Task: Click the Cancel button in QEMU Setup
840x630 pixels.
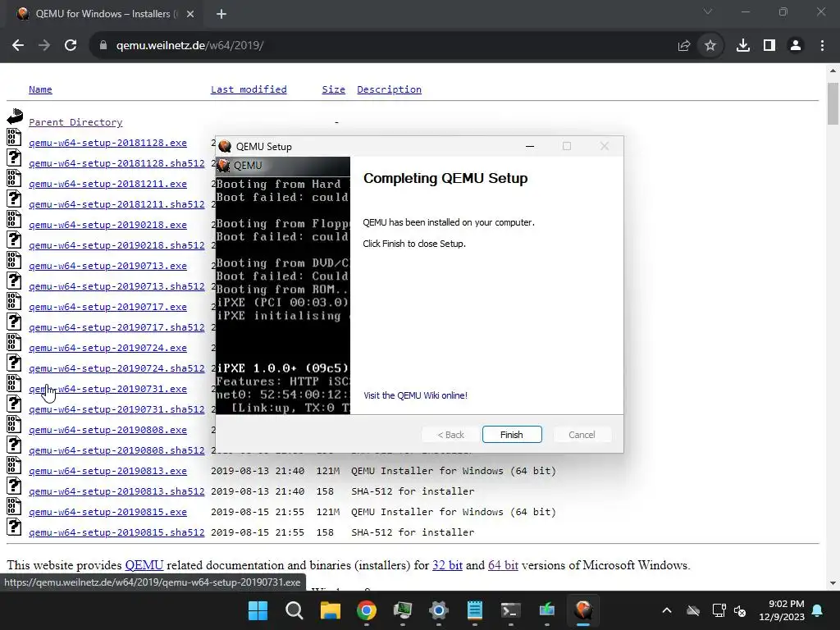Action: pyautogui.click(x=582, y=435)
